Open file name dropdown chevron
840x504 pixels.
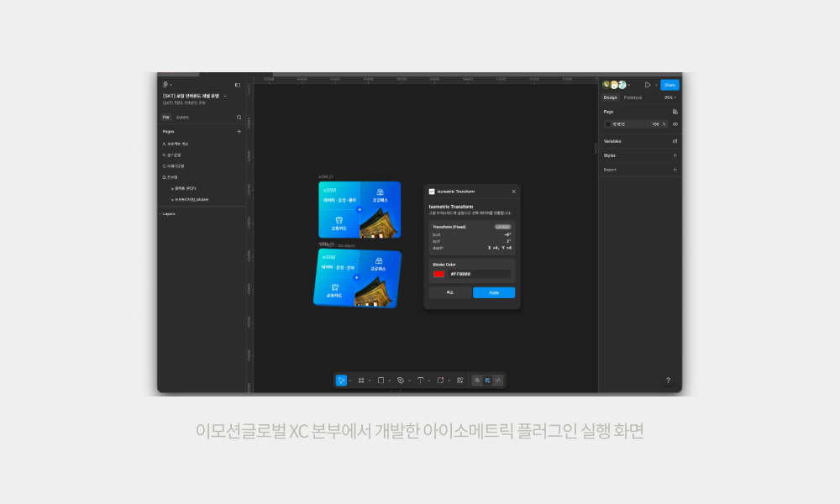pos(225,96)
